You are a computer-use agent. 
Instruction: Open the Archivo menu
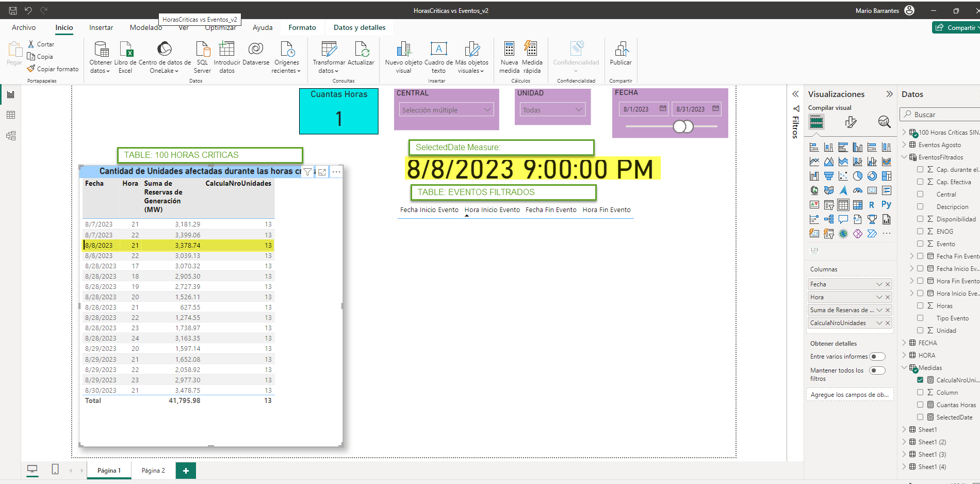[x=24, y=27]
